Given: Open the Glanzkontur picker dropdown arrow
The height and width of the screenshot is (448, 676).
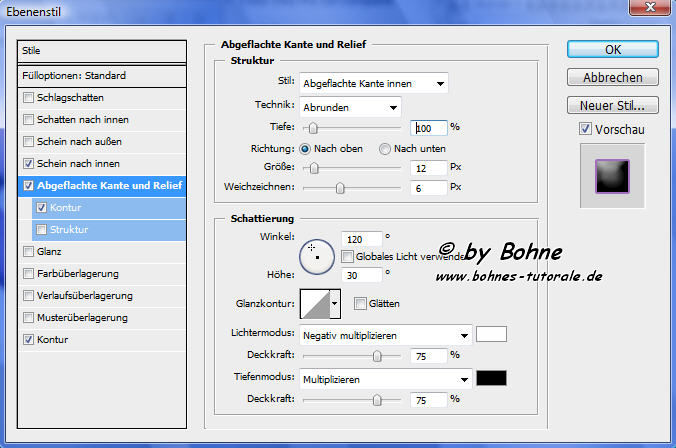Looking at the screenshot, I should point(335,302).
